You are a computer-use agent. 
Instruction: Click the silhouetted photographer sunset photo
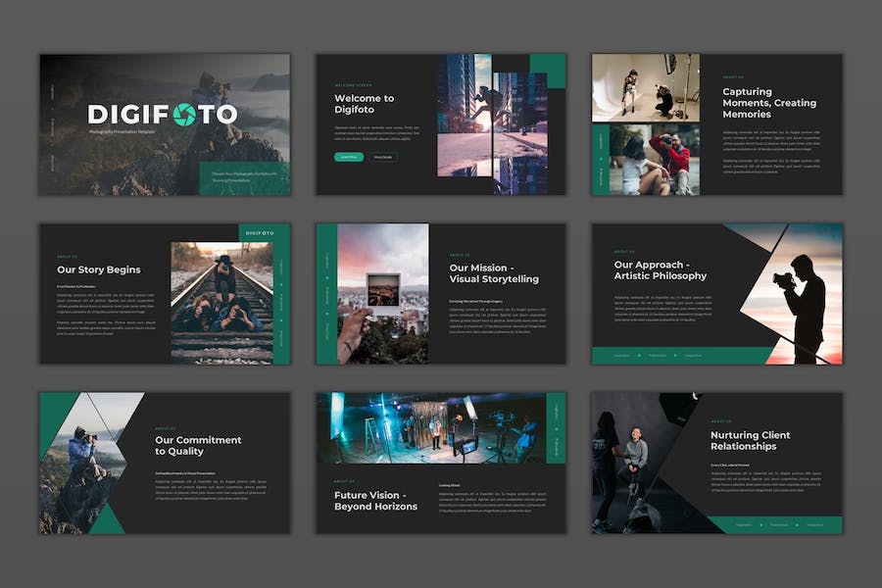click(793, 294)
